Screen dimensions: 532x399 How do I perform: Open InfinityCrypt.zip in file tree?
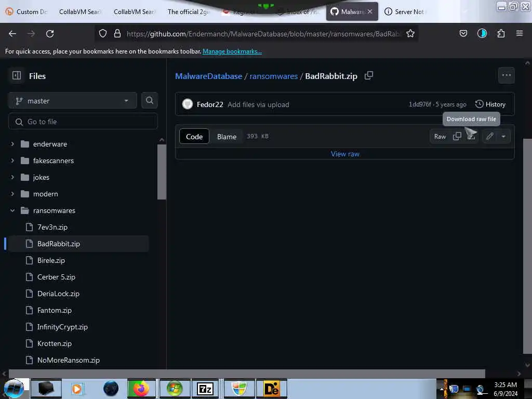coord(62,327)
